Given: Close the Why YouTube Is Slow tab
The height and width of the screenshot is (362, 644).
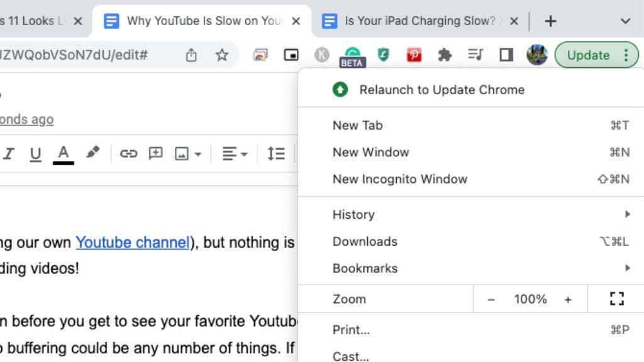Looking at the screenshot, I should [296, 21].
